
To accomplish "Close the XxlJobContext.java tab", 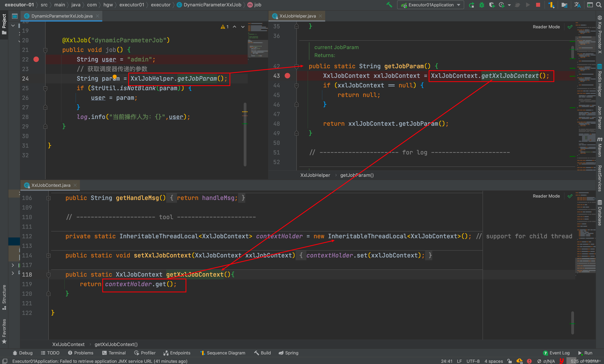I will click(x=75, y=185).
